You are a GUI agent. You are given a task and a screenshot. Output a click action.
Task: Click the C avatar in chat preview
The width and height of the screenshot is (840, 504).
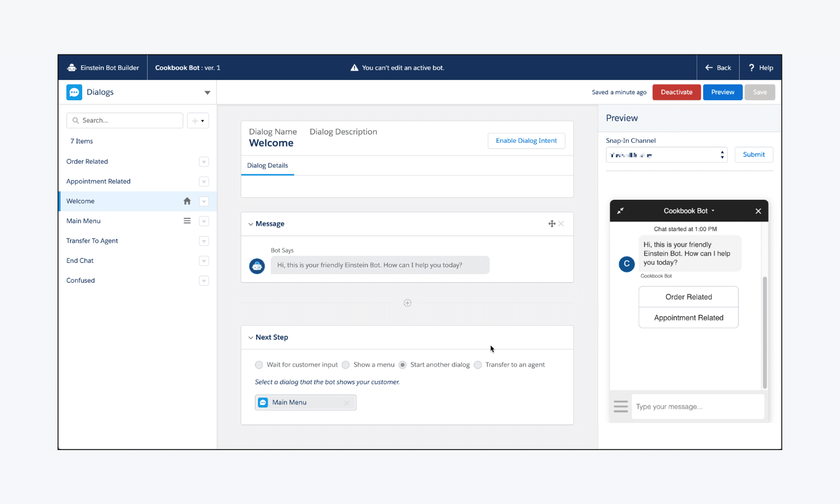pyautogui.click(x=627, y=263)
